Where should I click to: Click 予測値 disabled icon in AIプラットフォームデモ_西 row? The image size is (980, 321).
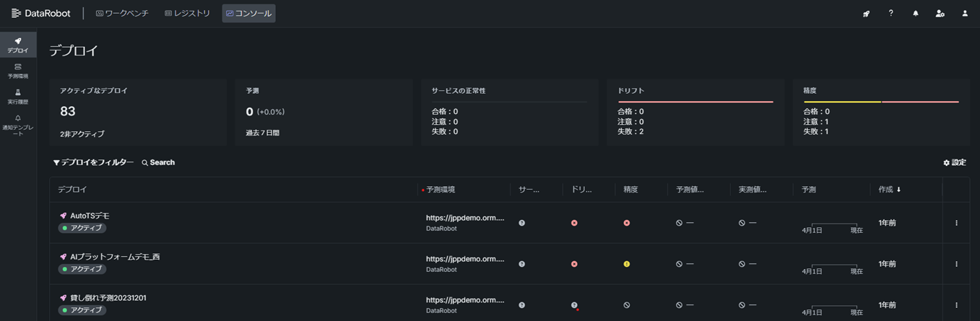680,264
